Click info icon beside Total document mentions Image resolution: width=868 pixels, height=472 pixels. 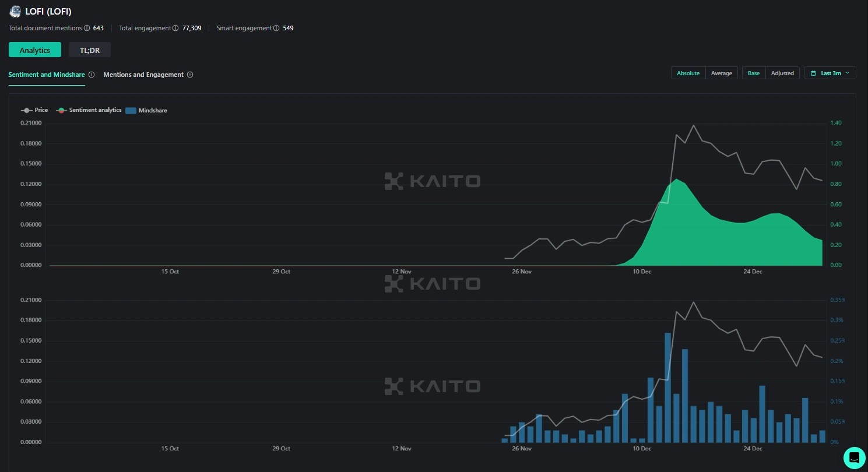(87, 28)
